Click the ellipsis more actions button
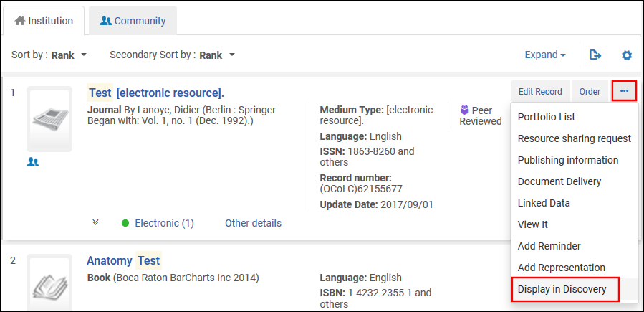 point(624,91)
